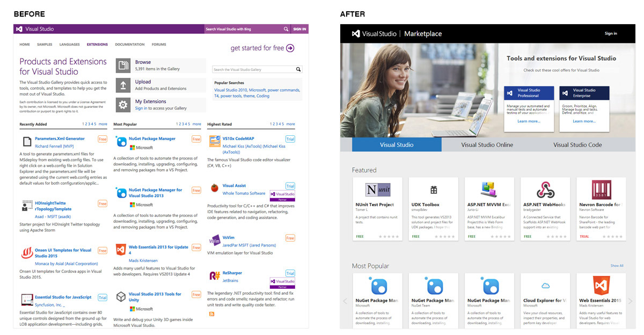
Task: Click the Nevron Barcode icon
Action: [x=601, y=190]
